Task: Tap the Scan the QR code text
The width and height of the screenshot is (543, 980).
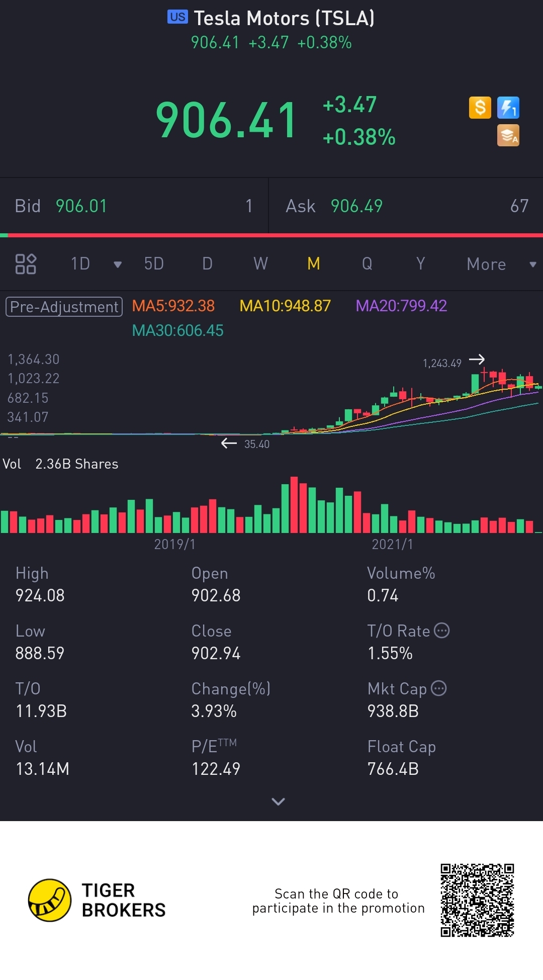Action: (x=338, y=901)
